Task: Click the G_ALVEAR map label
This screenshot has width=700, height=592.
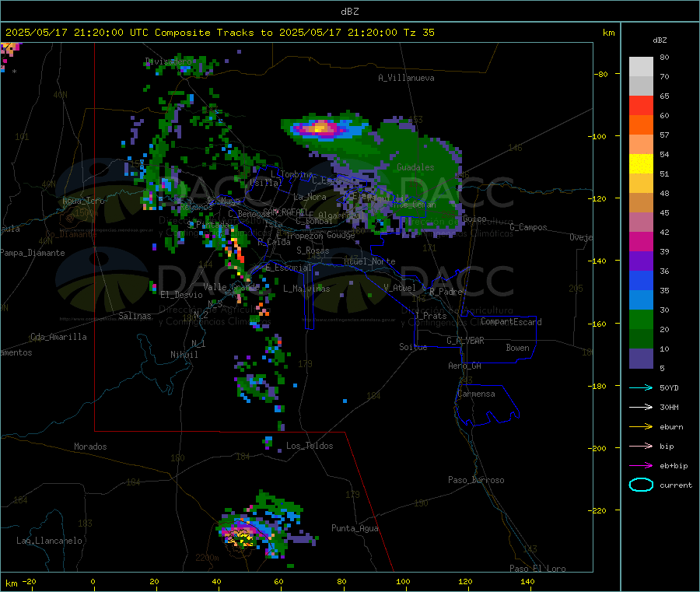Action: (x=465, y=341)
